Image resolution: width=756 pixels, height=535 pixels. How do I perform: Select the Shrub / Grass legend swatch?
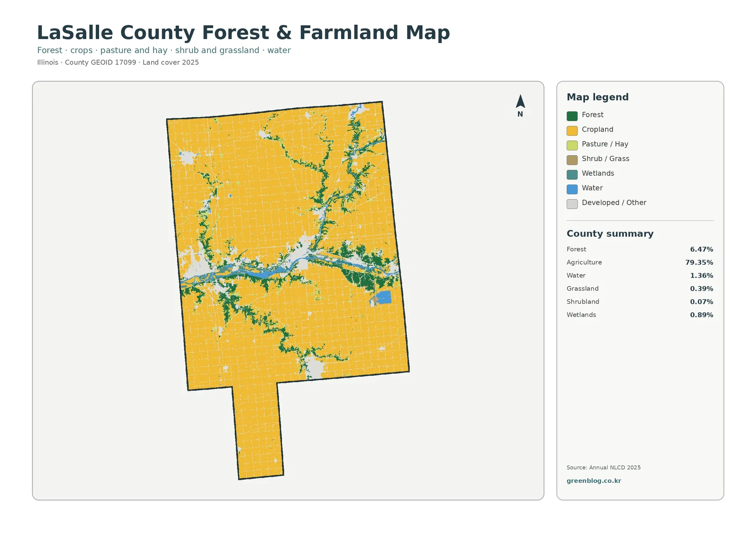(x=572, y=160)
